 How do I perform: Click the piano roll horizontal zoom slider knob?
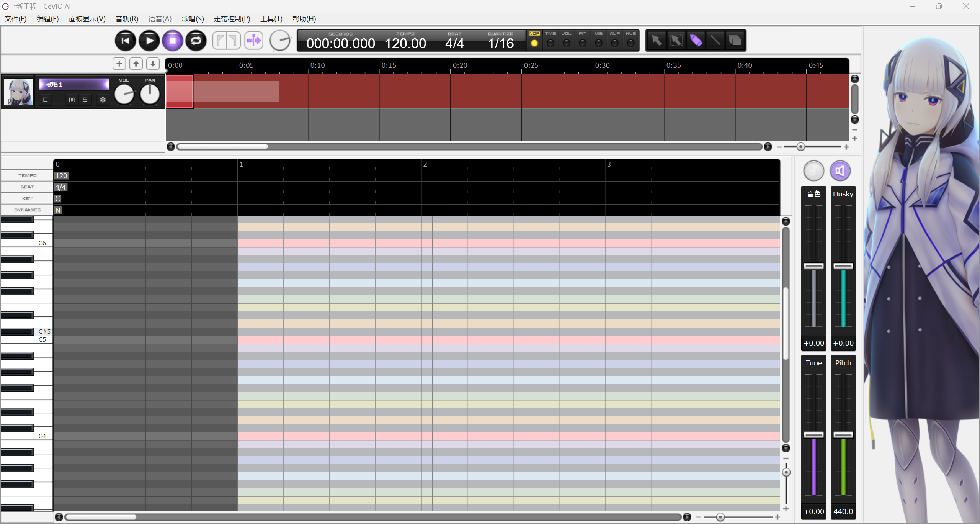tap(720, 517)
